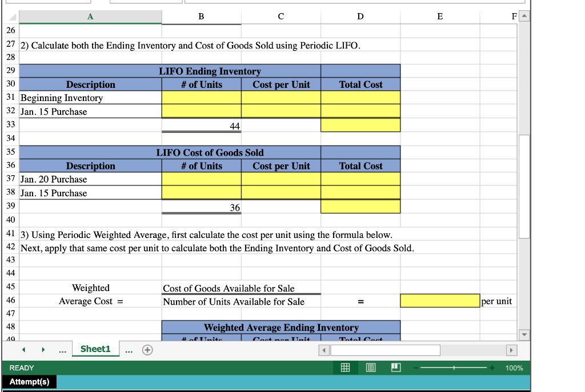This screenshot has height=392, width=585.
Task: Switch to Page Layout view
Action: [x=370, y=367]
